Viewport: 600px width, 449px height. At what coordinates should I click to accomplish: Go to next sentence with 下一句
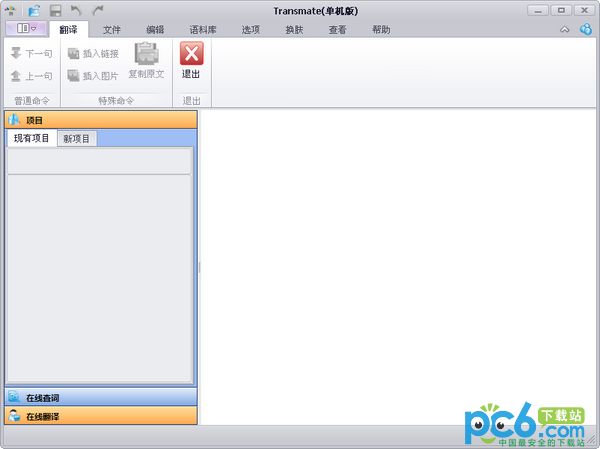pos(16,54)
